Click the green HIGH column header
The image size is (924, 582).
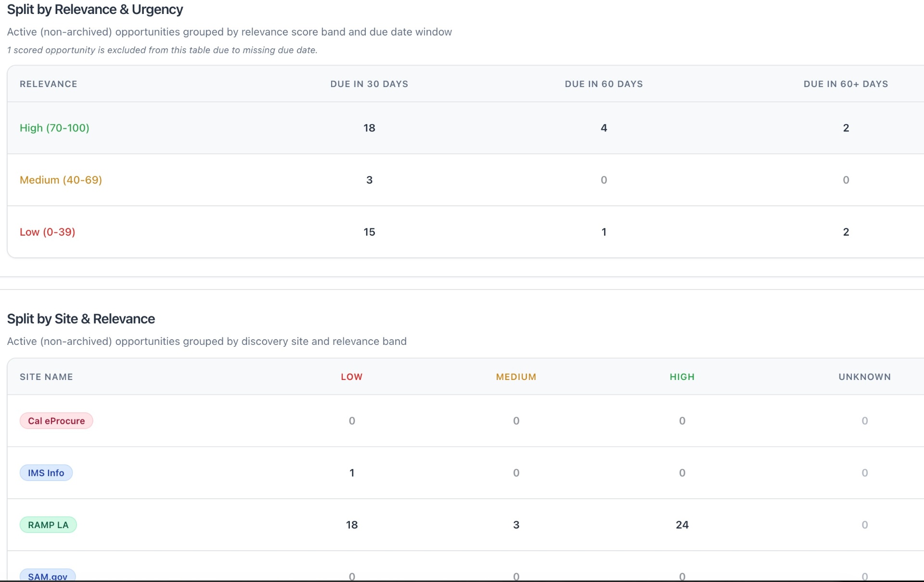682,377
